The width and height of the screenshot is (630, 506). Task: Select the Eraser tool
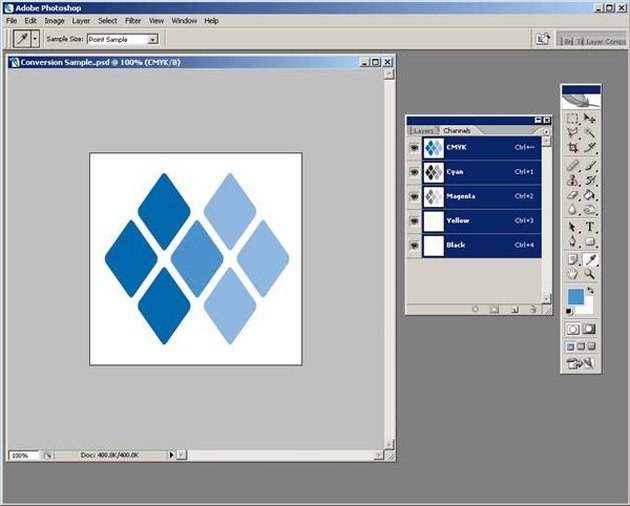pos(572,195)
